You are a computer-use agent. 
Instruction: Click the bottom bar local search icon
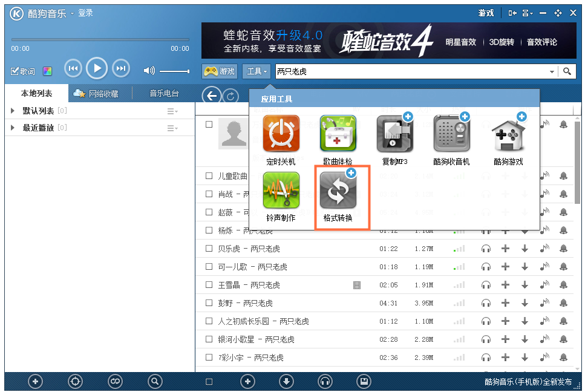(155, 381)
